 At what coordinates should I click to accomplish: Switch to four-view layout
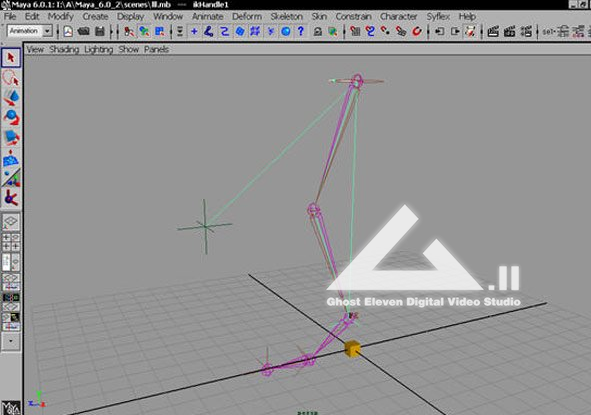[11, 242]
